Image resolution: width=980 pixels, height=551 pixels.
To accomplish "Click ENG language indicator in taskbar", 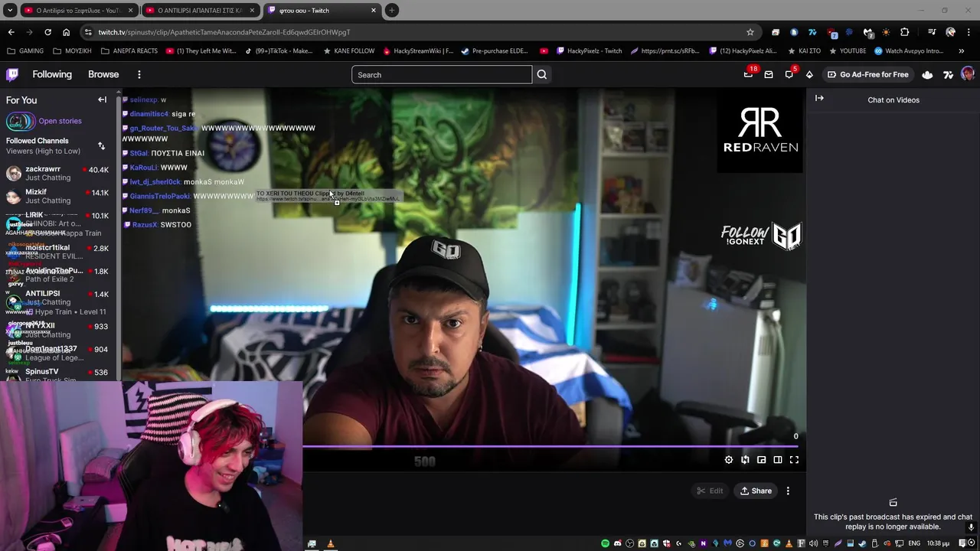I will tap(914, 543).
